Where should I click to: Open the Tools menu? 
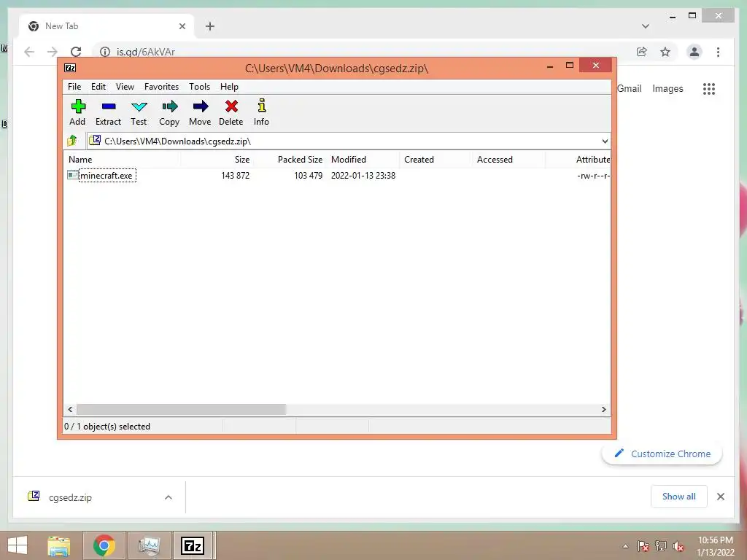click(200, 87)
